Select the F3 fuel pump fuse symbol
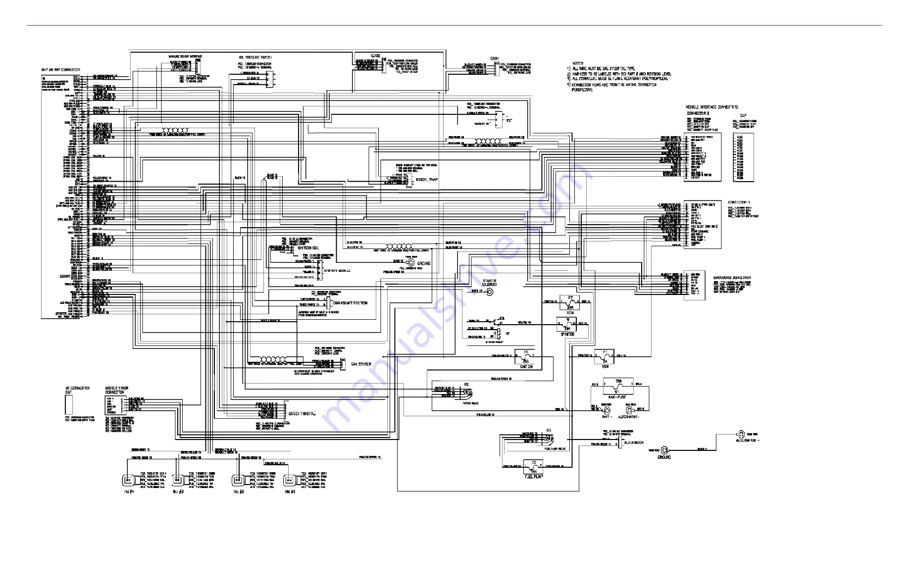Viewport: 909px width, 588px height. [533, 466]
